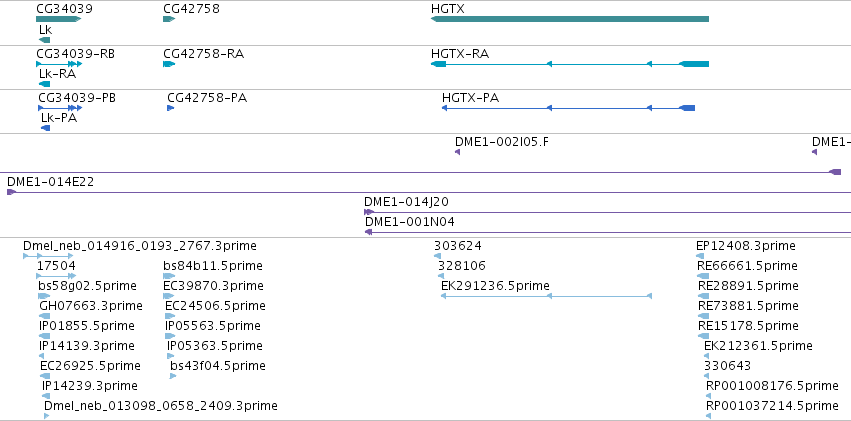The width and height of the screenshot is (851, 421).
Task: Click the DME1-002I05.F marker arrow
Action: (x=458, y=152)
